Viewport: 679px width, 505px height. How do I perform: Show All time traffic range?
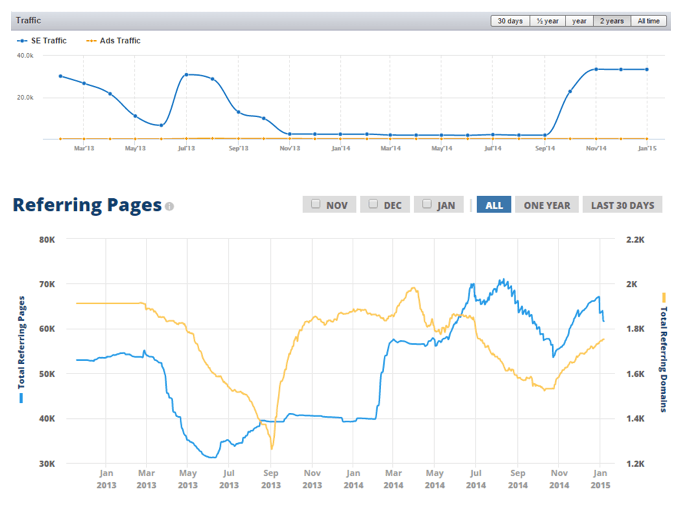coord(648,21)
